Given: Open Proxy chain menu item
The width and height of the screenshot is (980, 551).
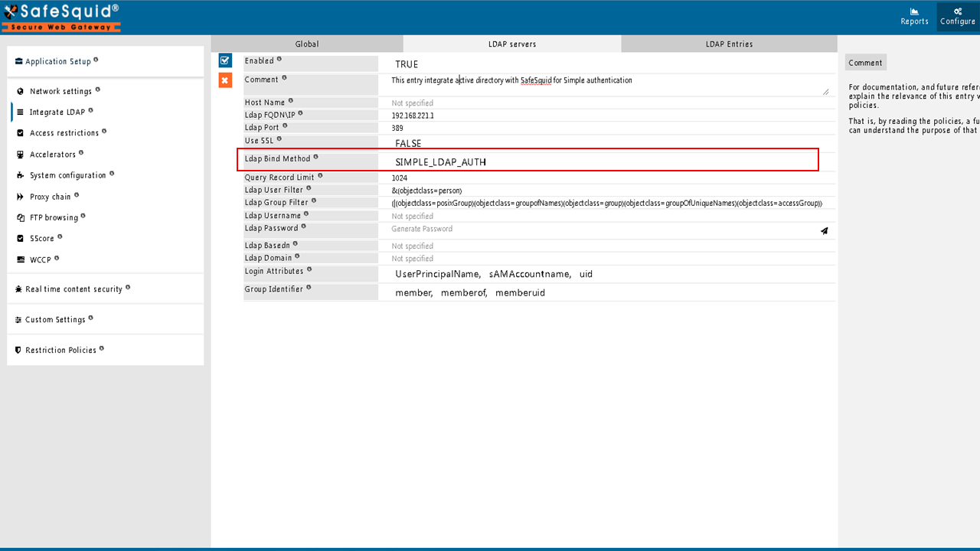Looking at the screenshot, I should coord(51,197).
